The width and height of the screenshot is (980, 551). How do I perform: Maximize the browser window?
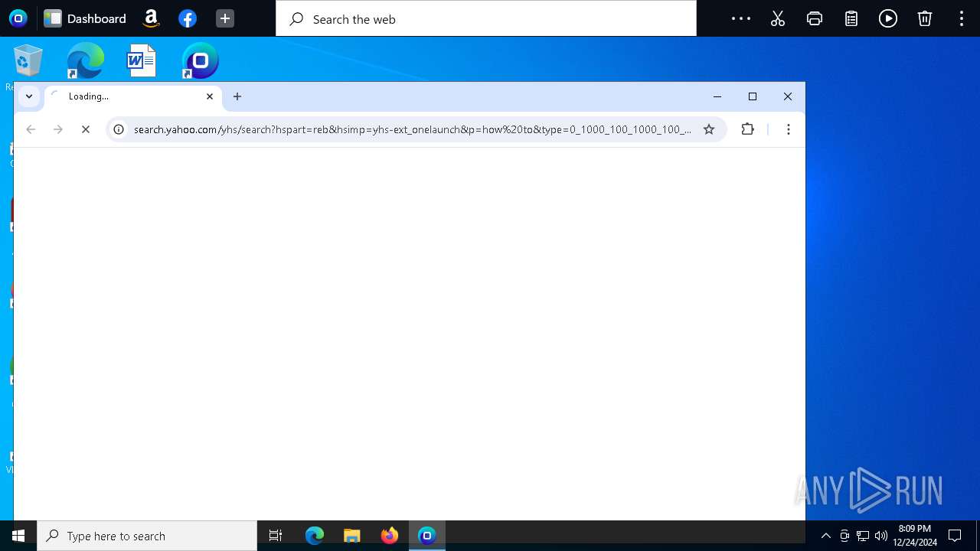click(x=753, y=96)
